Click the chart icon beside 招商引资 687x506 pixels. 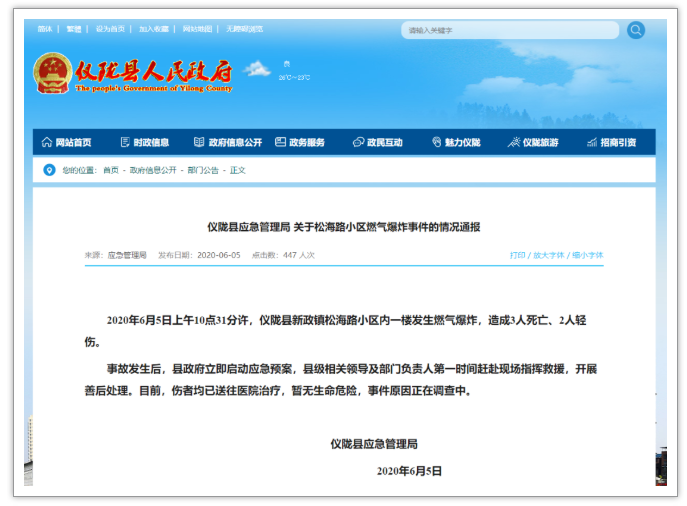coord(592,142)
